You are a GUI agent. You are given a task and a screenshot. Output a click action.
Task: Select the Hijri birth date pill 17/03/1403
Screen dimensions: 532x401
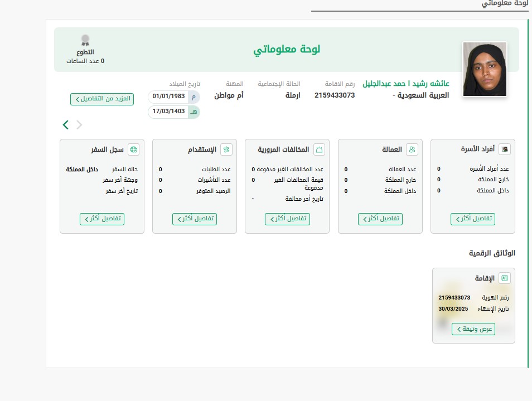(x=173, y=112)
